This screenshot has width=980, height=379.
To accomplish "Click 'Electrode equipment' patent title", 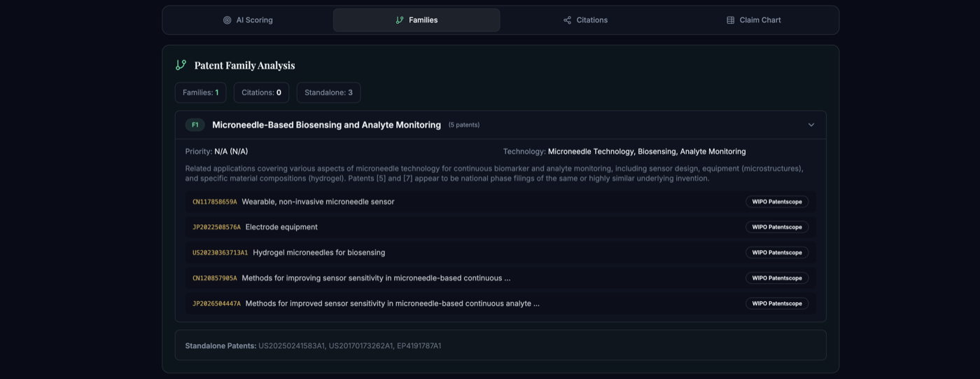I will tap(281, 227).
